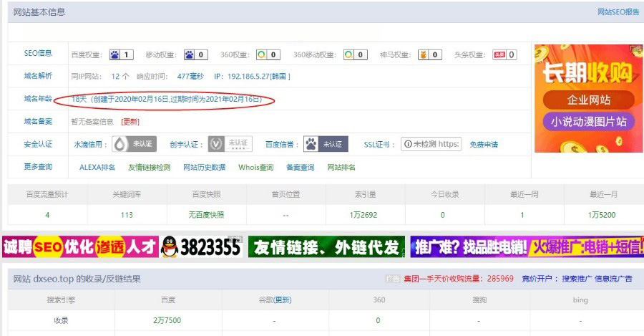Viewport: 644px width, 336px height.
Task: Click the 360 weight ring icon
Action: click(263, 54)
